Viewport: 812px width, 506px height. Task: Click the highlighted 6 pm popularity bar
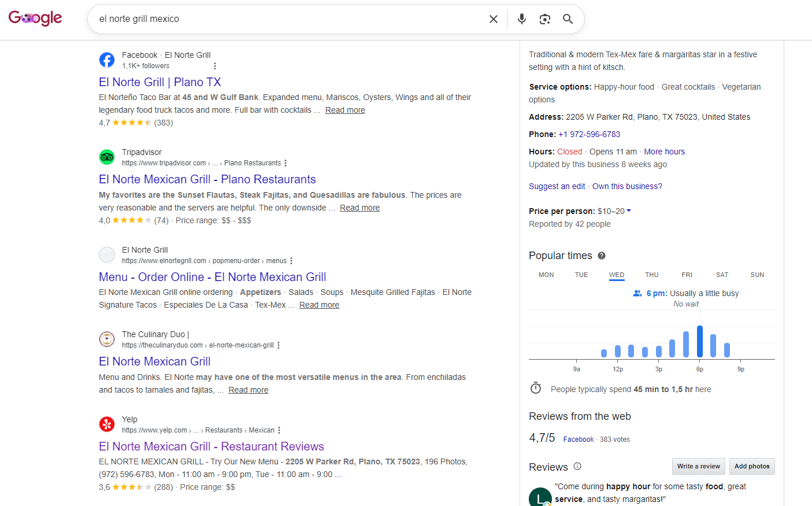click(x=700, y=341)
